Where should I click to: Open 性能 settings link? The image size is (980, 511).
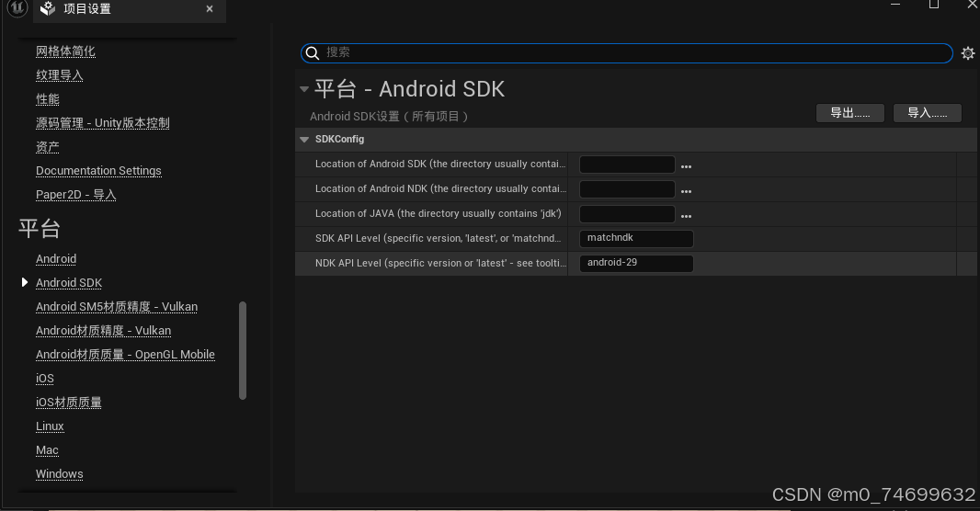click(x=48, y=98)
